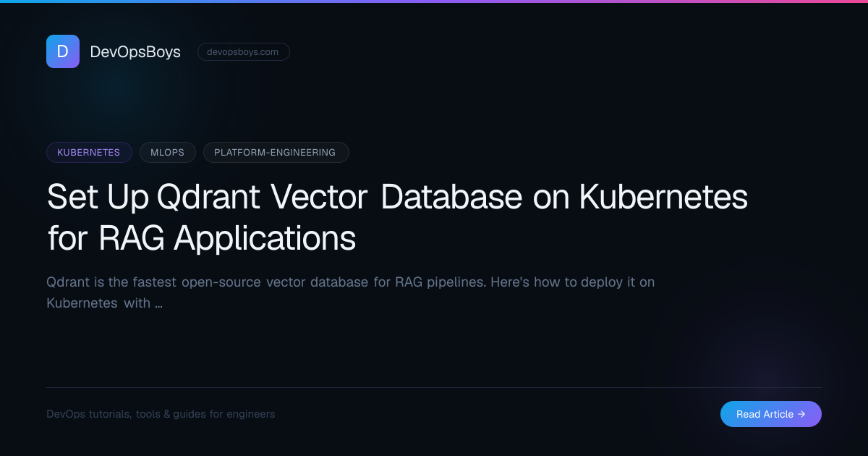Click the DevOpsBoys brand name

pos(135,51)
